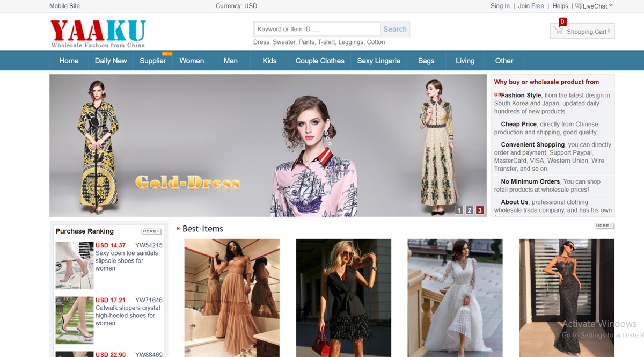The height and width of the screenshot is (357, 644).
Task: Open the sexy open toe sandals thumbnail
Action: [75, 265]
